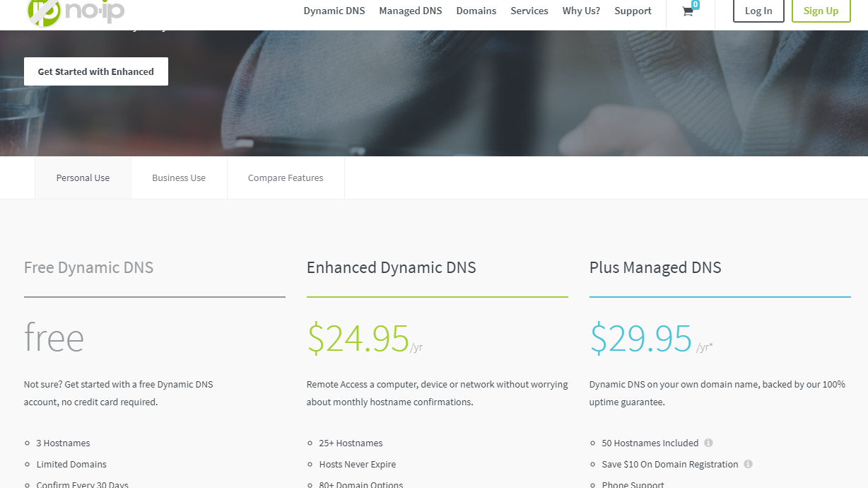Image resolution: width=868 pixels, height=488 pixels.
Task: Click '50 Hostnames Included' text
Action: (650, 443)
